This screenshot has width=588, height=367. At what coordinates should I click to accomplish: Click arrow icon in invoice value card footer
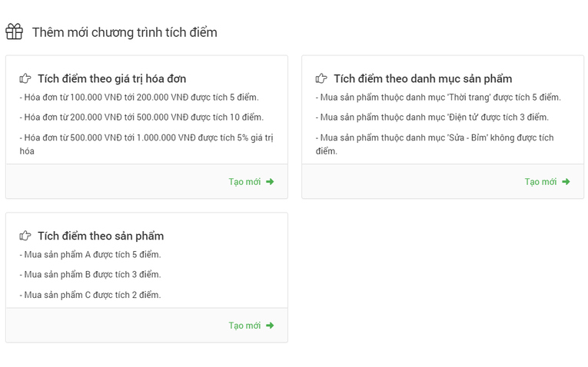coord(270,182)
